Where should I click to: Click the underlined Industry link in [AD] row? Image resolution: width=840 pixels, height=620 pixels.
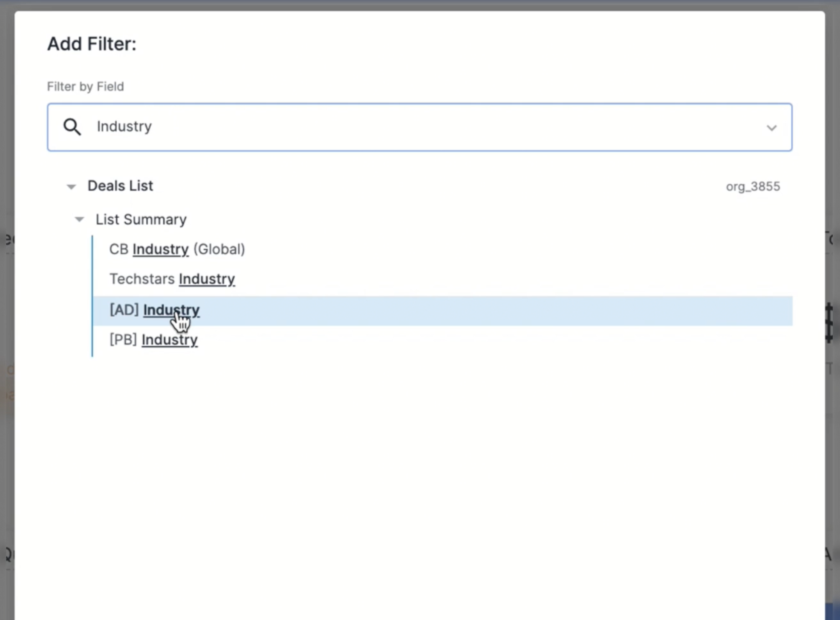coord(171,310)
